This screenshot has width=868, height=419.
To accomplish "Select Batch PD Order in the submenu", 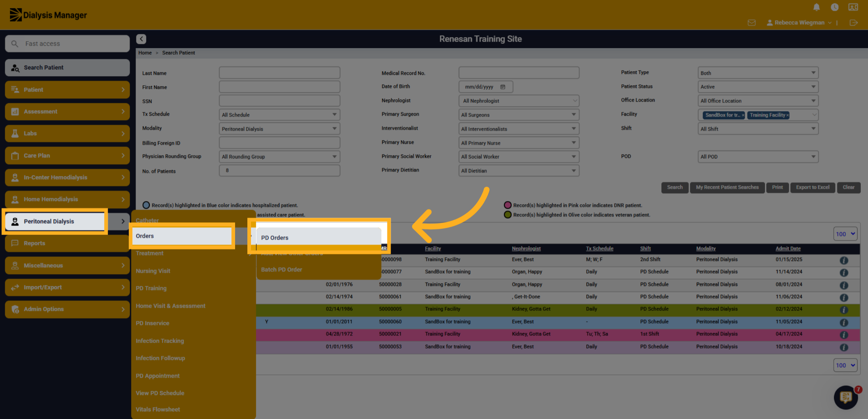I will tap(319, 269).
